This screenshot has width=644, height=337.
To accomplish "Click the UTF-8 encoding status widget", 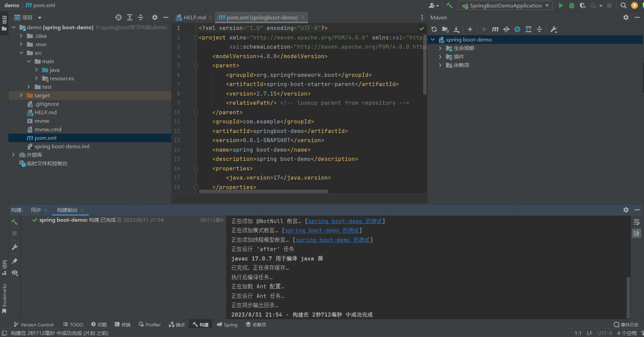I will [x=605, y=333].
